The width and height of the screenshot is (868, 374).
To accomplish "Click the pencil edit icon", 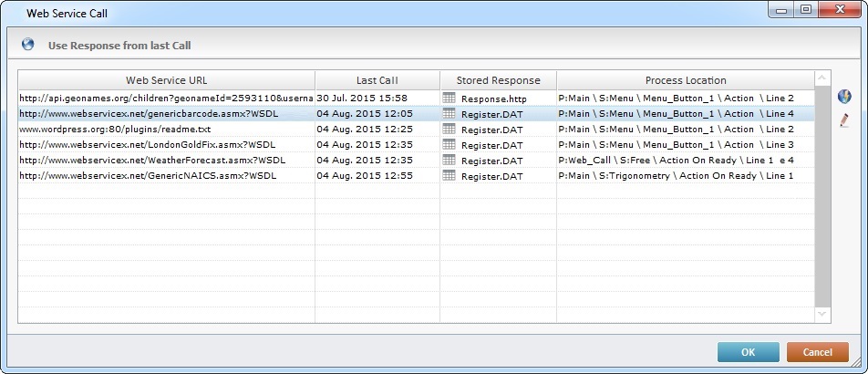I will coord(844,120).
